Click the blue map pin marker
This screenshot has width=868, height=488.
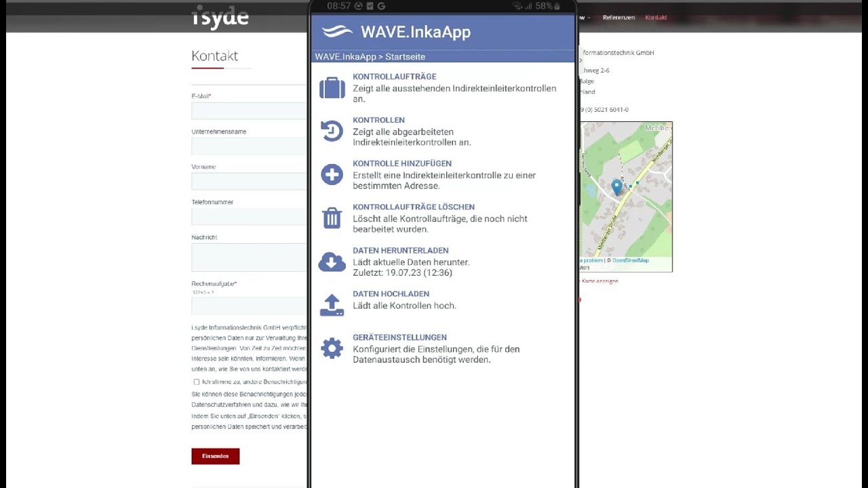pos(616,188)
